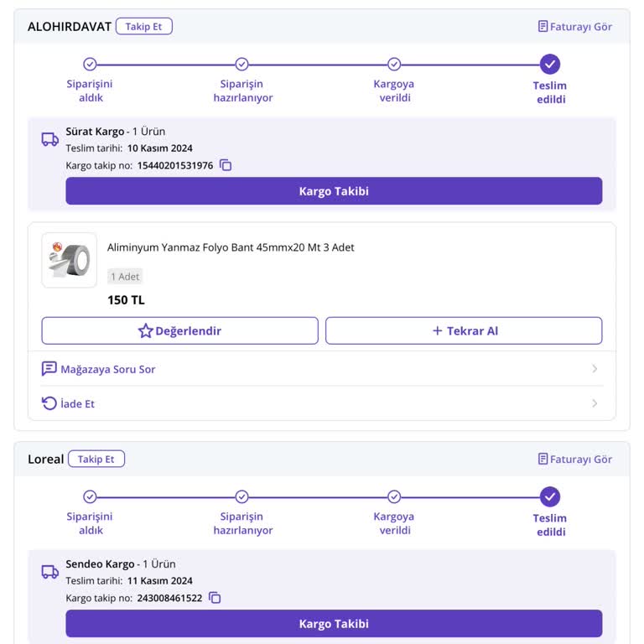The image size is (644, 644).
Task: Click the return arrow icon for İade Et
Action: [49, 402]
